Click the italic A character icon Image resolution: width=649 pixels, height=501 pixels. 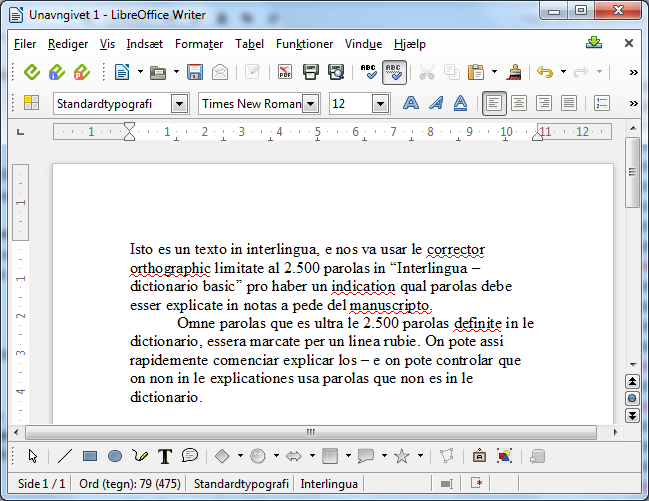(435, 103)
